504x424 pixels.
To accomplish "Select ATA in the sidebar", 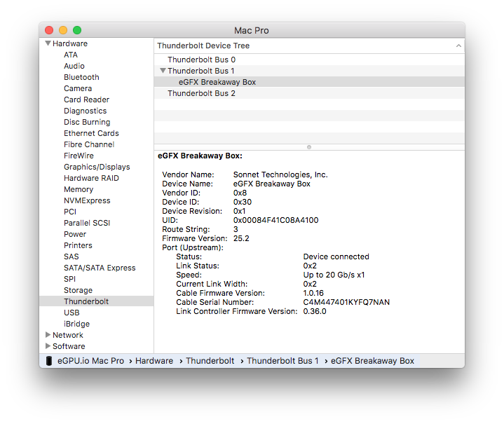I will 71,55.
